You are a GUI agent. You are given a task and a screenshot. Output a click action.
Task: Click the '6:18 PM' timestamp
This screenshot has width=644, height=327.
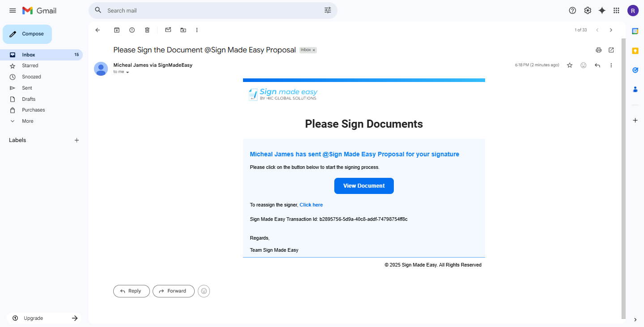coord(537,65)
